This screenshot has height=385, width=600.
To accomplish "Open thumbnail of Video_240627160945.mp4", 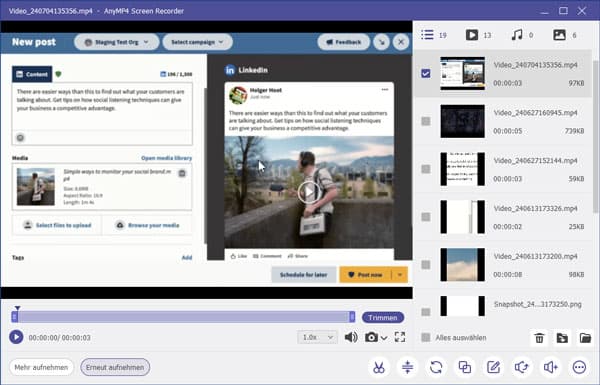I will pyautogui.click(x=462, y=121).
